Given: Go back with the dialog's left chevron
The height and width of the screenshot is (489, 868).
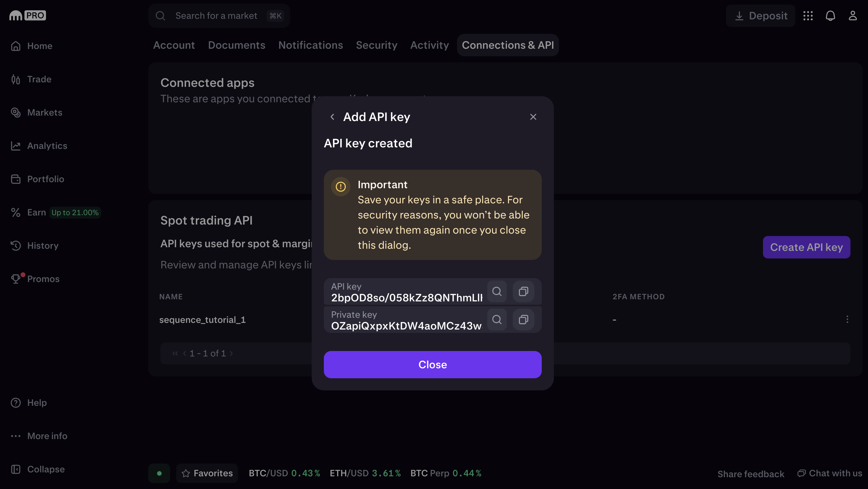Looking at the screenshot, I should [x=332, y=117].
